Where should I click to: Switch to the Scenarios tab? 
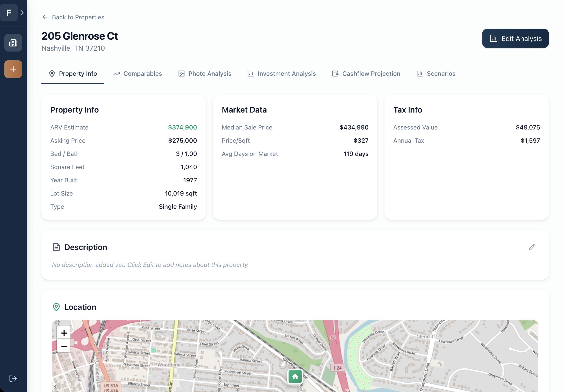(x=436, y=74)
